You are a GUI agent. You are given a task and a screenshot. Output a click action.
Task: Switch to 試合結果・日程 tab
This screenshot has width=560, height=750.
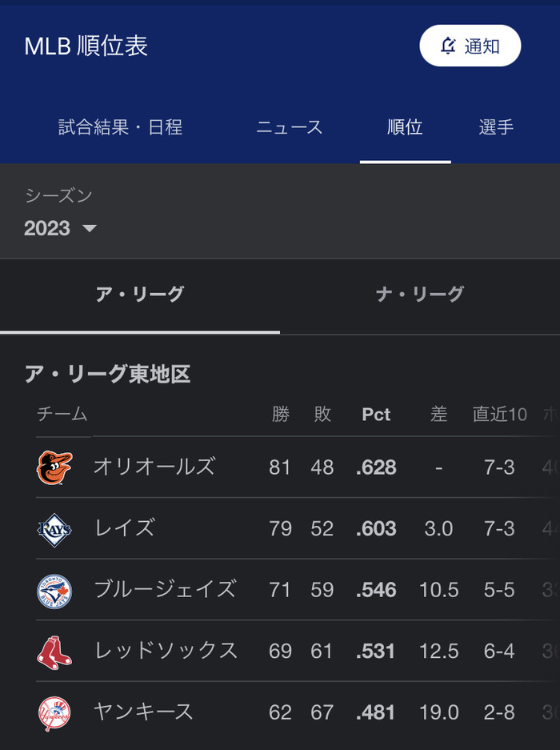pos(121,127)
